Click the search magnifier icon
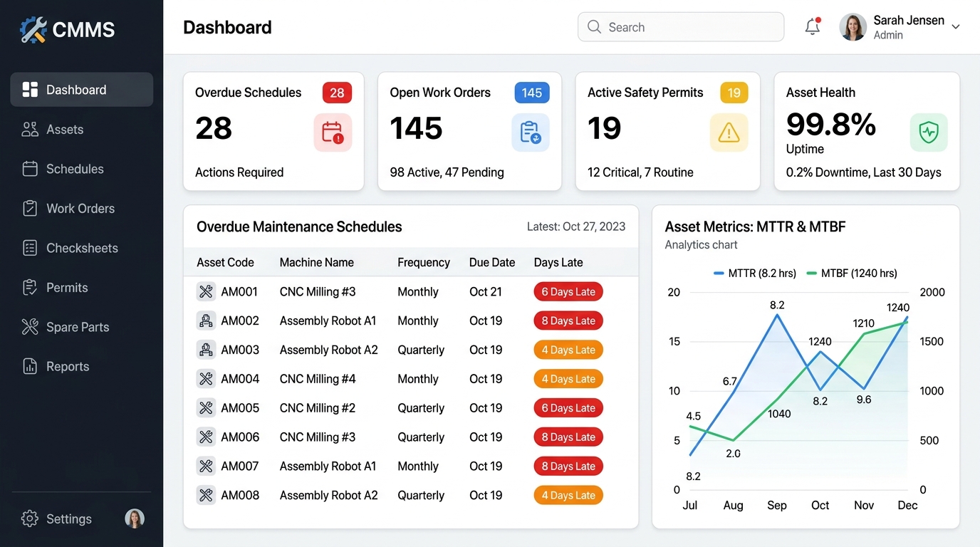This screenshot has width=980, height=547. pyautogui.click(x=594, y=27)
